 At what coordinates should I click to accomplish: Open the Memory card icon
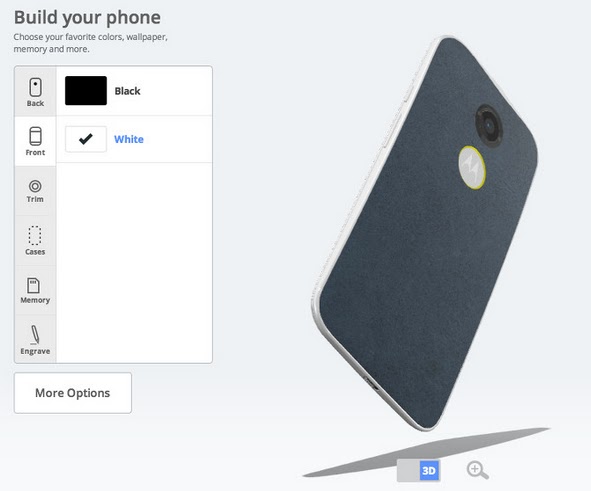click(33, 285)
